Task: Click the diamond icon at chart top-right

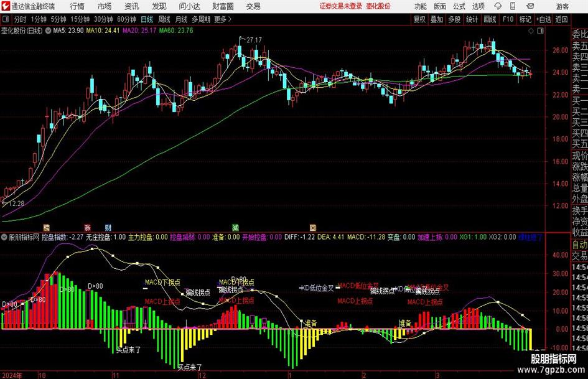Action: pos(531,31)
